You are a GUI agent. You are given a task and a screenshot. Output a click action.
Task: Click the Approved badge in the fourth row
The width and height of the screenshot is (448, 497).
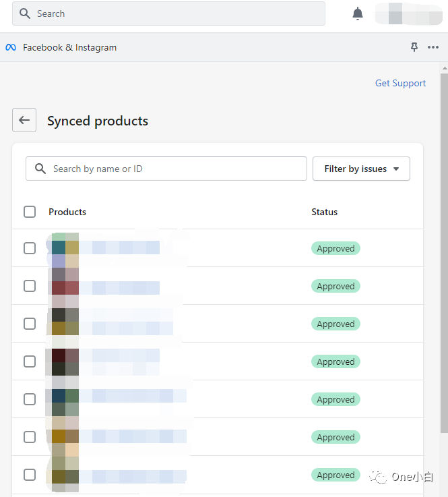[x=335, y=361]
